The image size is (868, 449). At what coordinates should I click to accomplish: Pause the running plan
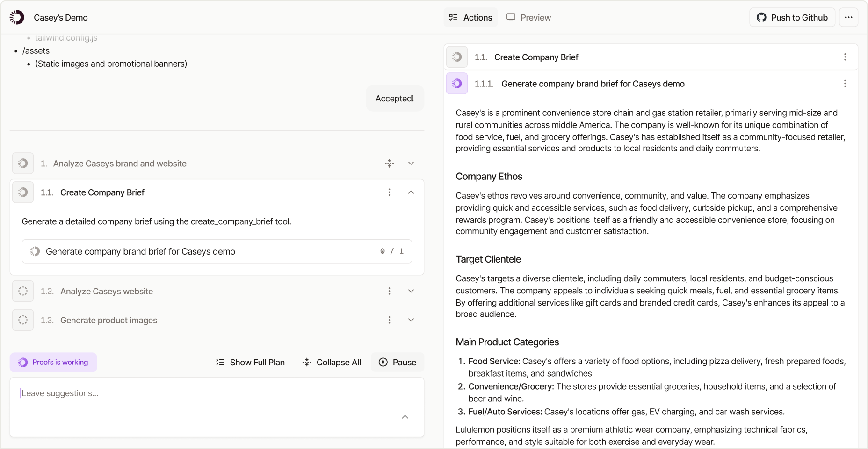pyautogui.click(x=398, y=362)
